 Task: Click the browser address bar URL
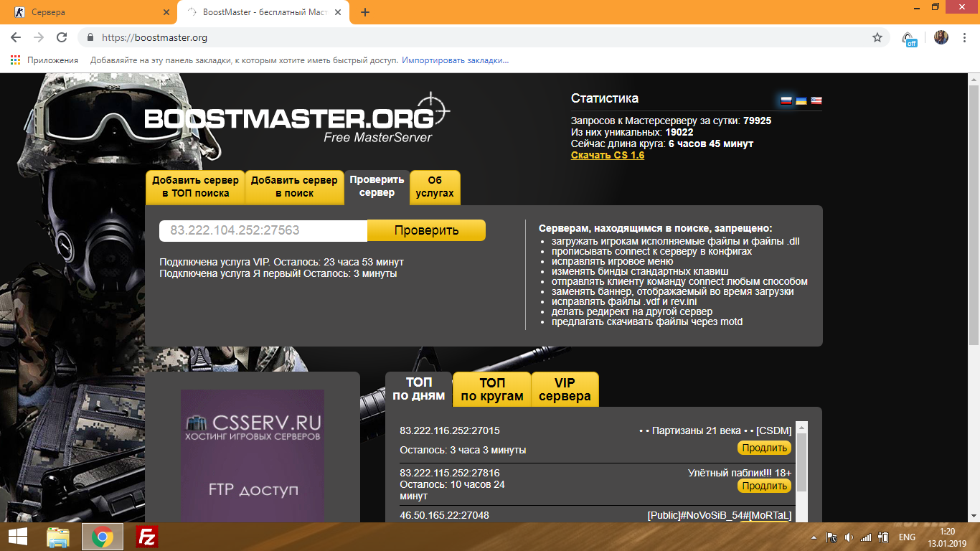[x=154, y=37]
